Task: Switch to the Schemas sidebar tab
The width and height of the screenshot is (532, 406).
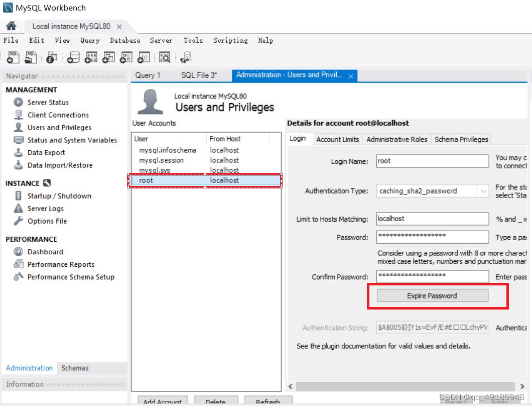Action: 74,368
